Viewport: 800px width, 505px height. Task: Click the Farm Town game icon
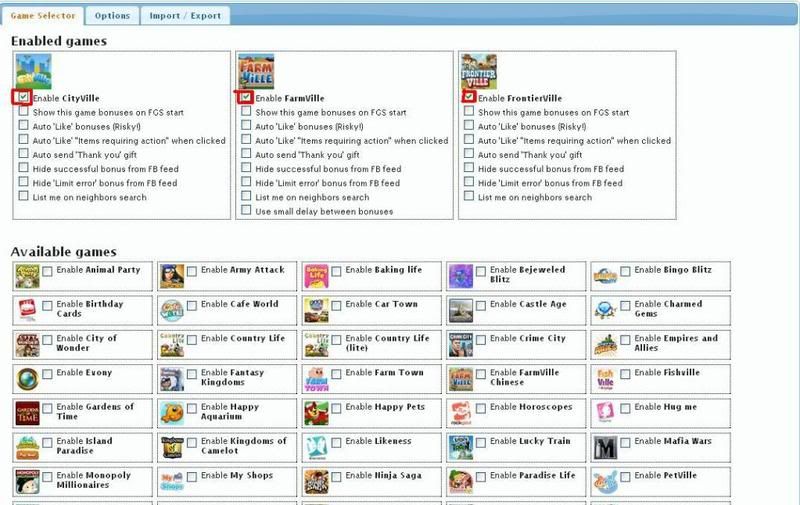click(x=316, y=379)
